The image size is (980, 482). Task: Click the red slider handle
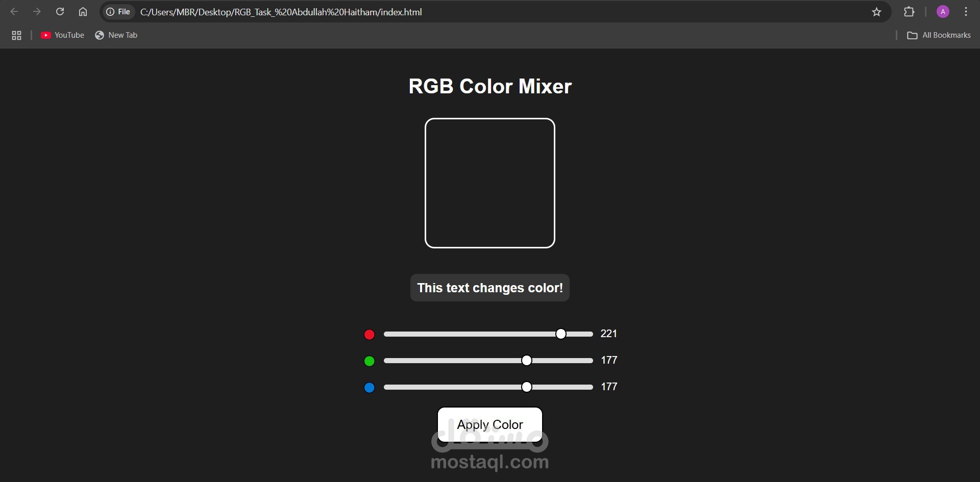pos(561,334)
